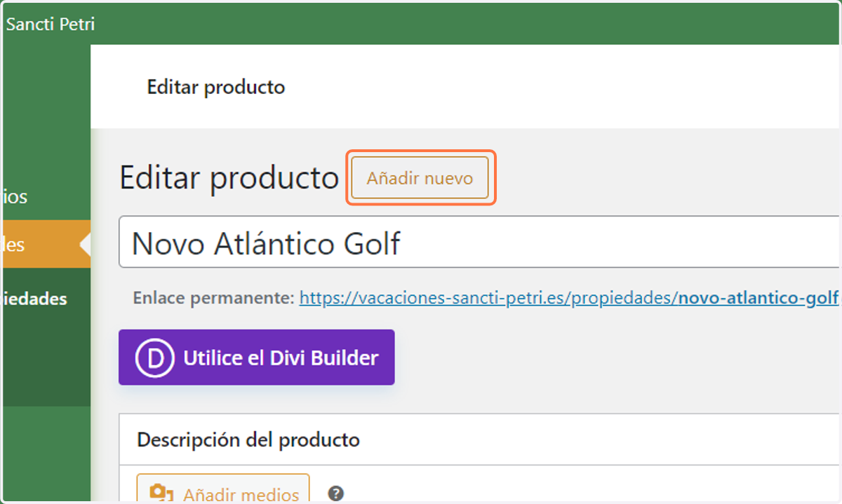Edit the product title 'Novo Atlántico Golf'

point(480,243)
